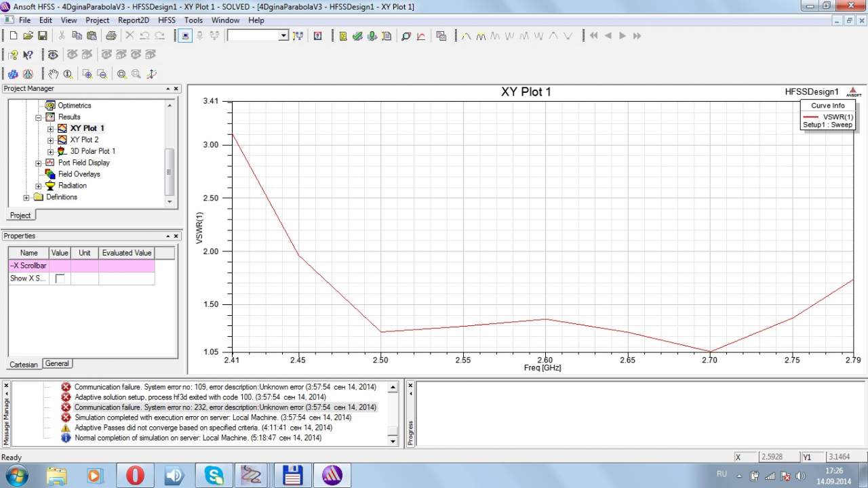
Task: Click the Save project toolbar icon
Action: (x=42, y=36)
